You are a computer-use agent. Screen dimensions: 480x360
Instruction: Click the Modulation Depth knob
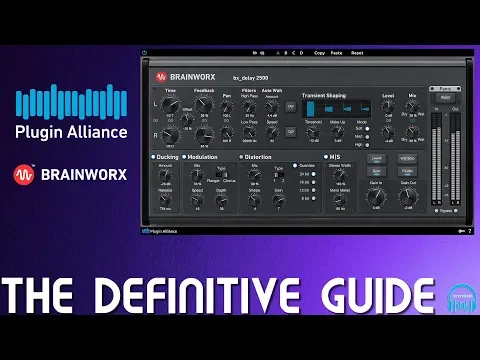(221, 201)
